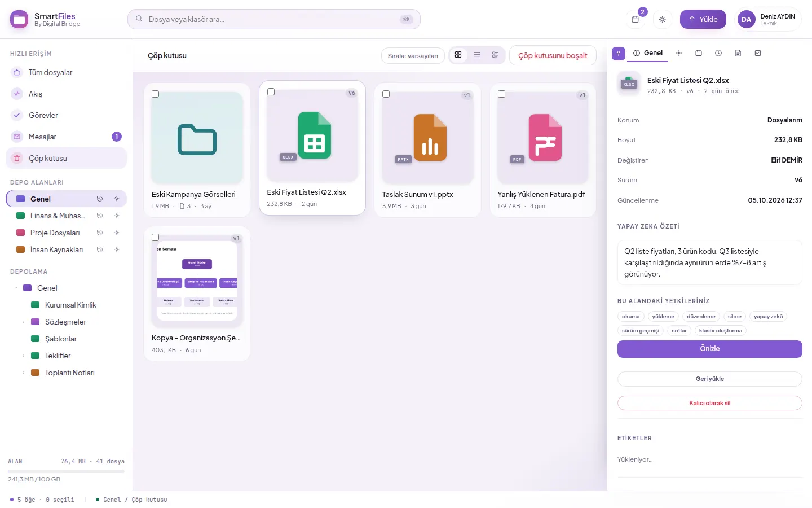Open the history icon for Finans & Muhas…
The width and height of the screenshot is (812, 508).
100,216
